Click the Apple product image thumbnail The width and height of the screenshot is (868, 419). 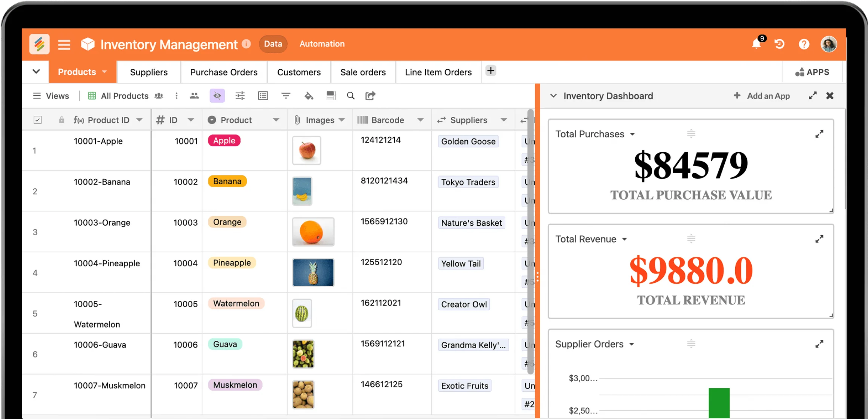click(306, 150)
